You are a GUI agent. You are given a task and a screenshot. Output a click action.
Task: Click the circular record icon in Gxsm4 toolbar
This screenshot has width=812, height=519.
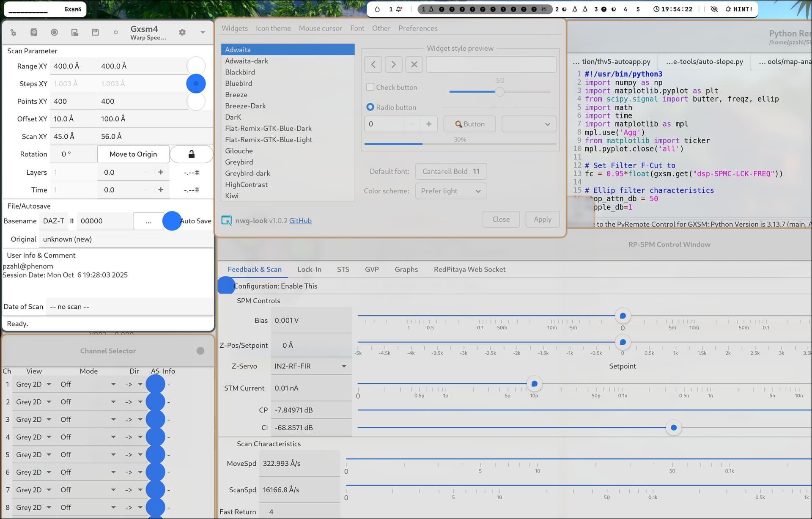54,33
